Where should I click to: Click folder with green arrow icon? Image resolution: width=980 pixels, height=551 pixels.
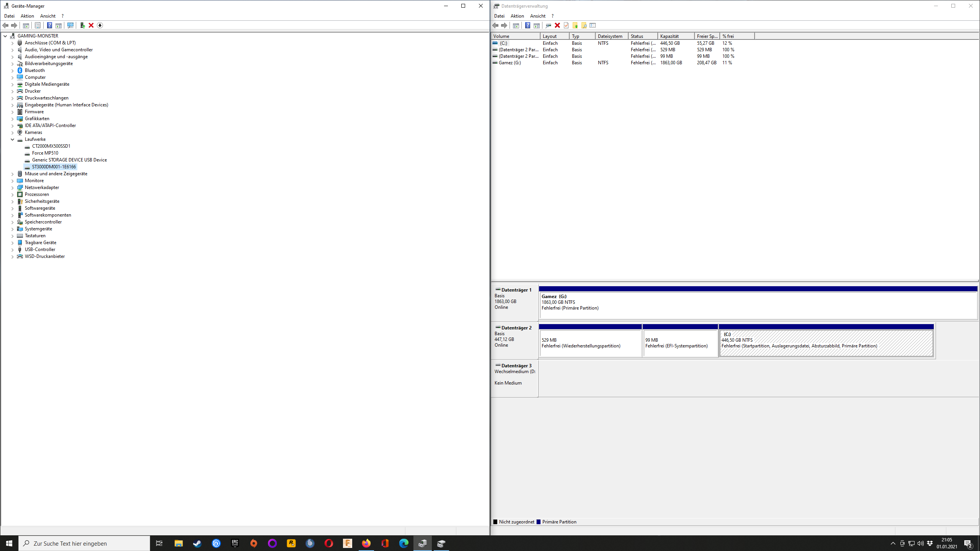coord(575,25)
